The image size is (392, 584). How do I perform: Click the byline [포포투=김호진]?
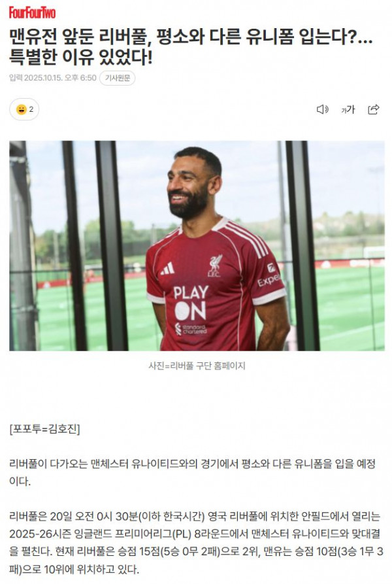[44, 429]
